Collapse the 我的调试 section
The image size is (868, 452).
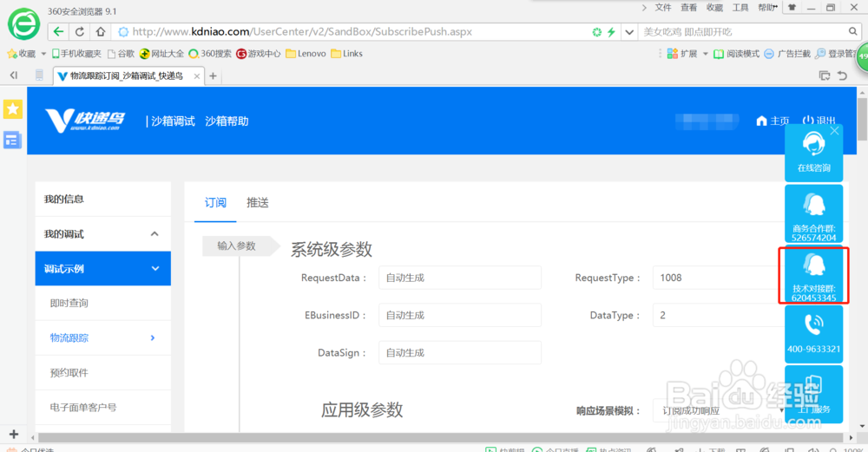155,234
